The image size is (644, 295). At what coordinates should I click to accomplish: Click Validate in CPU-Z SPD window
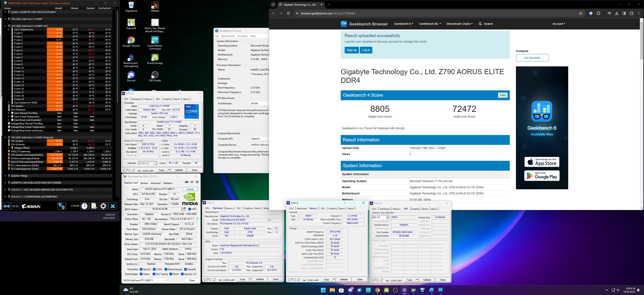point(427,280)
